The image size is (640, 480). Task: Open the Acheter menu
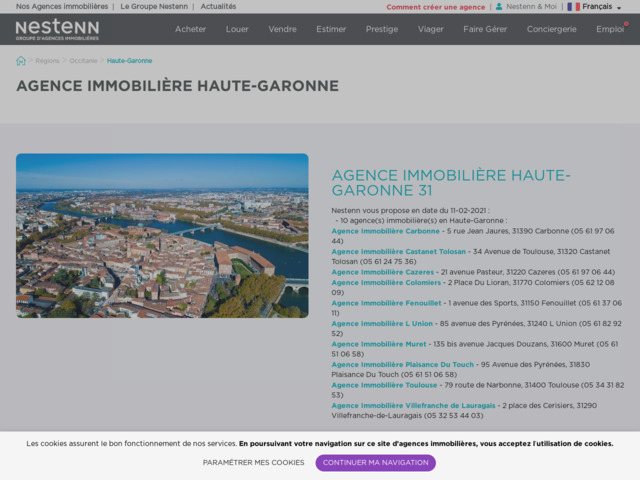190,29
